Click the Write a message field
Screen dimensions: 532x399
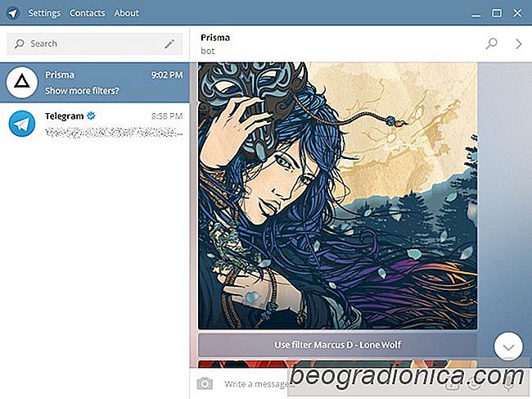[259, 384]
